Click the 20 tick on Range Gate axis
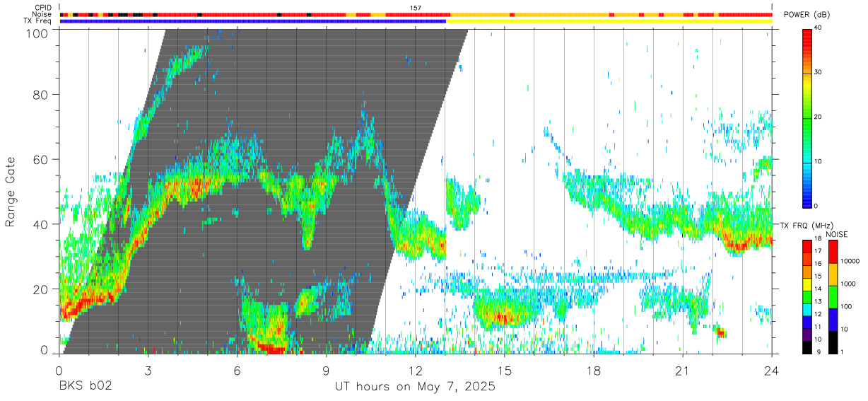The height and width of the screenshot is (401, 868). pyautogui.click(x=41, y=289)
